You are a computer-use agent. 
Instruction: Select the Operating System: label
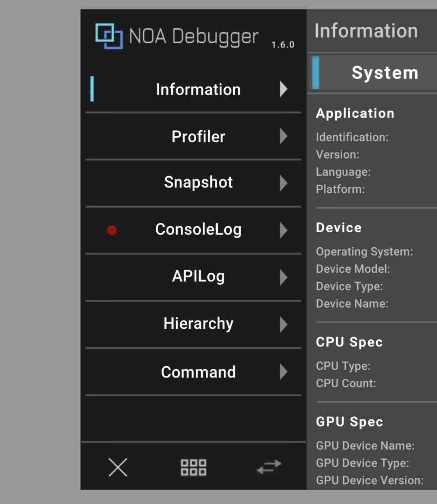point(364,252)
